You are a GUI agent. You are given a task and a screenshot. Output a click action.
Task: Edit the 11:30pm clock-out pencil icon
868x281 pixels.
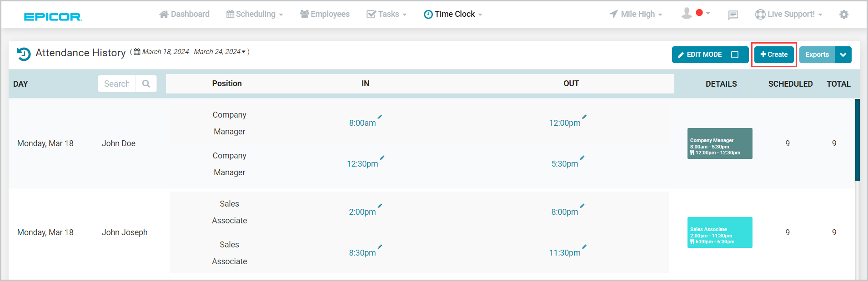click(584, 246)
